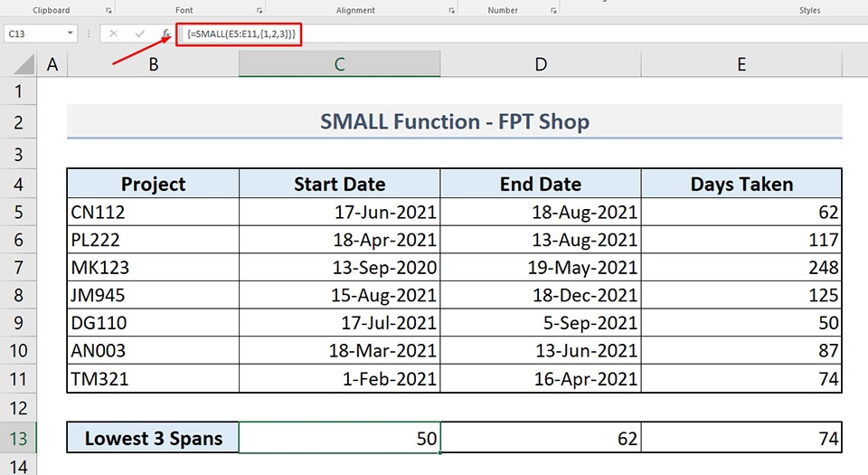This screenshot has width=868, height=475.
Task: Select row 9 header
Action: pyautogui.click(x=18, y=323)
